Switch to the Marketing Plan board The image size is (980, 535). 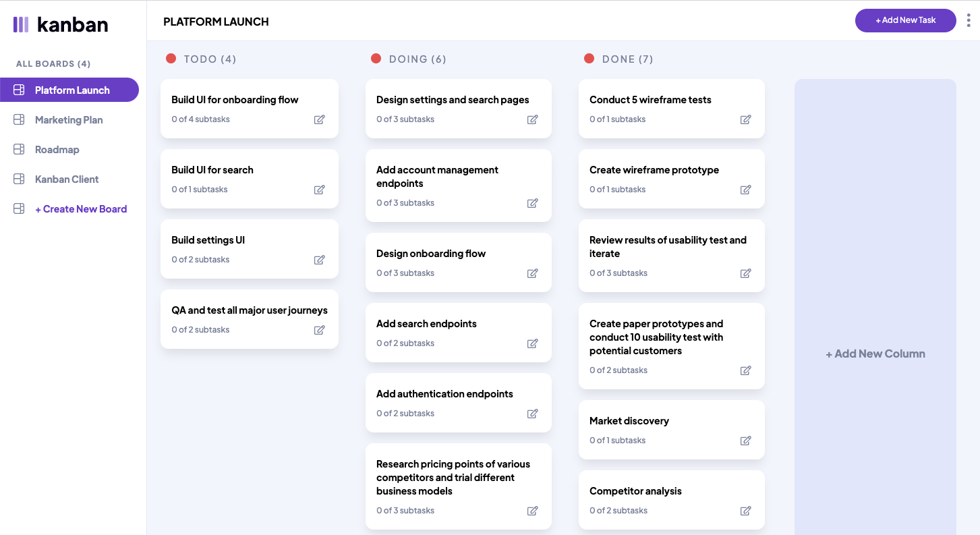(69, 120)
